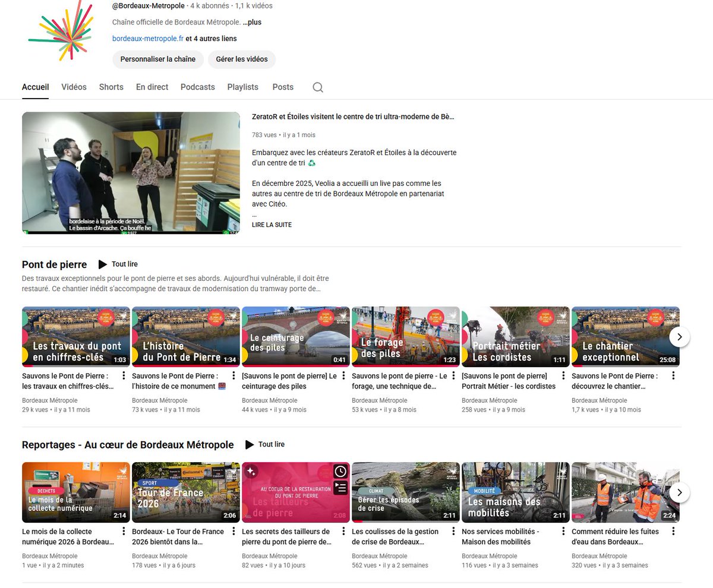Expand channel description with '...plus'
The width and height of the screenshot is (713, 588).
point(252,23)
